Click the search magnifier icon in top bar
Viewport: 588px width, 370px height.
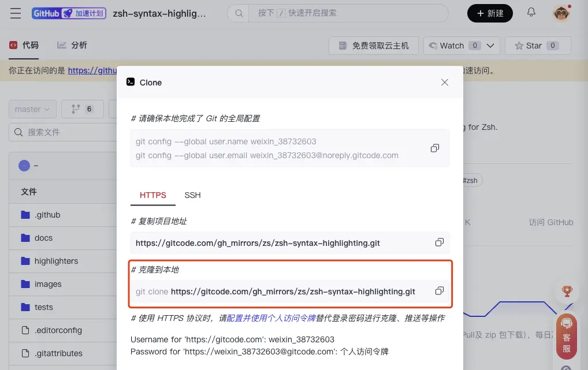[239, 13]
